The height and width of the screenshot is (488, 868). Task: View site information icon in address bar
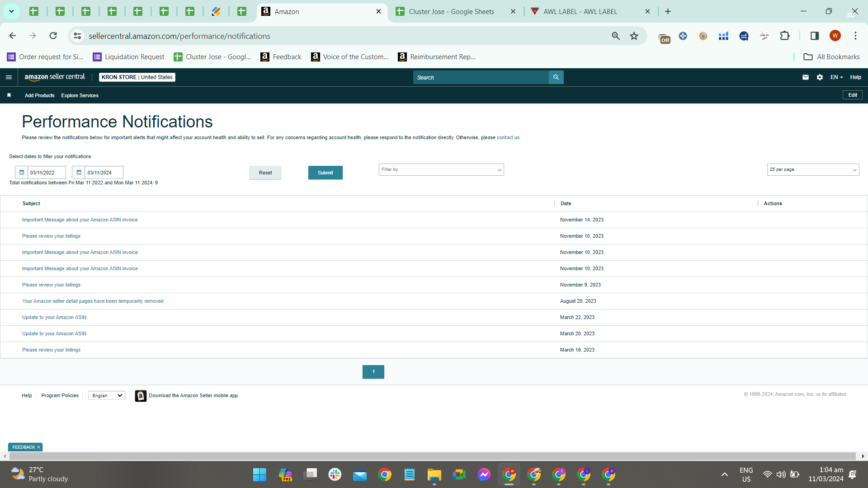click(x=78, y=36)
